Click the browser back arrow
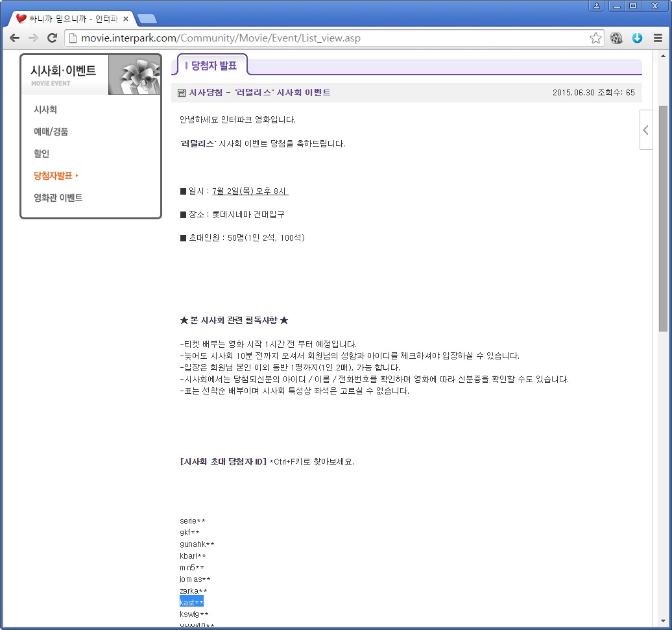Viewport: 672px width, 630px height. 14,38
